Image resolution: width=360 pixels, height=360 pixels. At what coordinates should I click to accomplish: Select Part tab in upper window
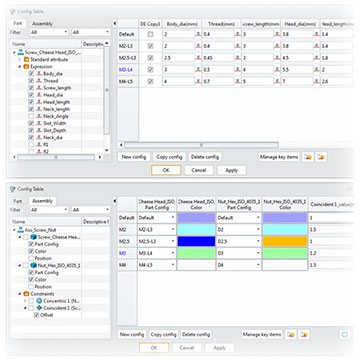18,24
